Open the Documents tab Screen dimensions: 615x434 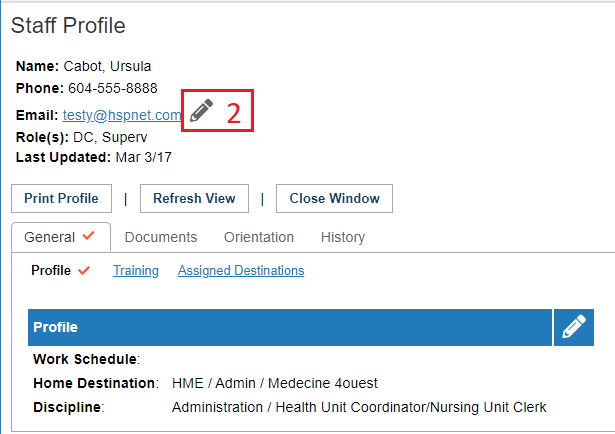[x=161, y=237]
